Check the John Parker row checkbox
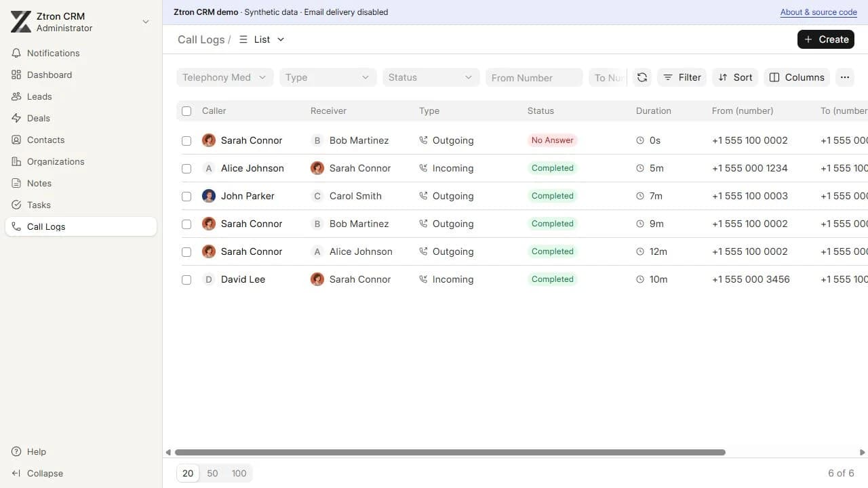Image resolution: width=868 pixels, height=488 pixels. point(186,197)
